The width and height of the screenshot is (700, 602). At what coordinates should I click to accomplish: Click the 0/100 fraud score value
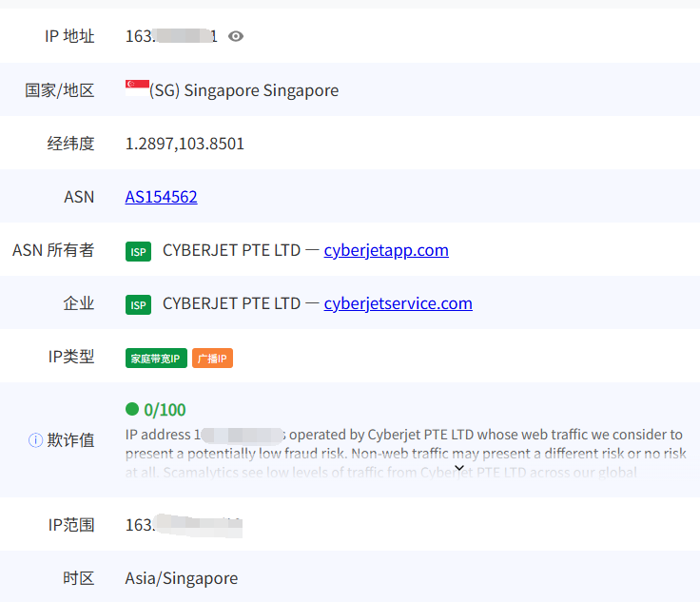165,410
